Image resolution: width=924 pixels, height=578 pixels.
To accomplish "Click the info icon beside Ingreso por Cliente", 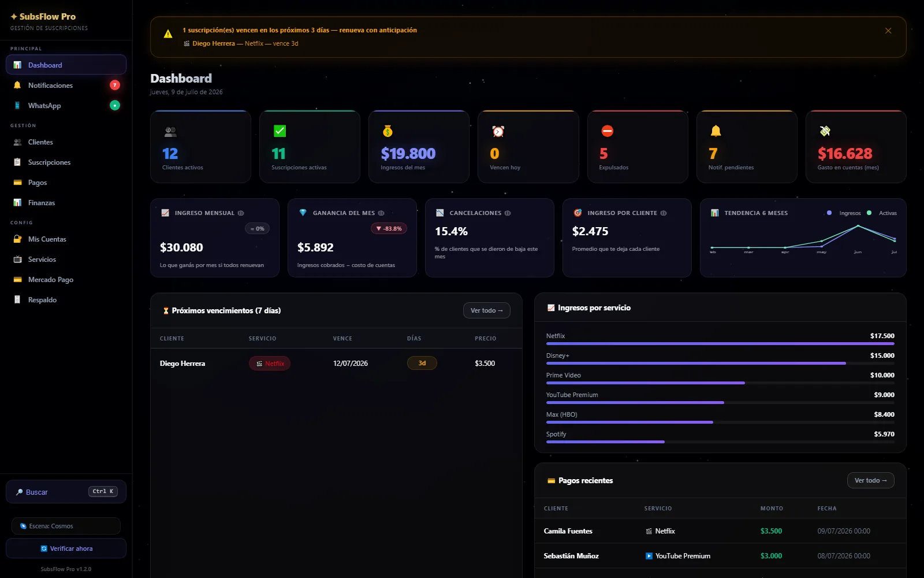I will coord(664,213).
